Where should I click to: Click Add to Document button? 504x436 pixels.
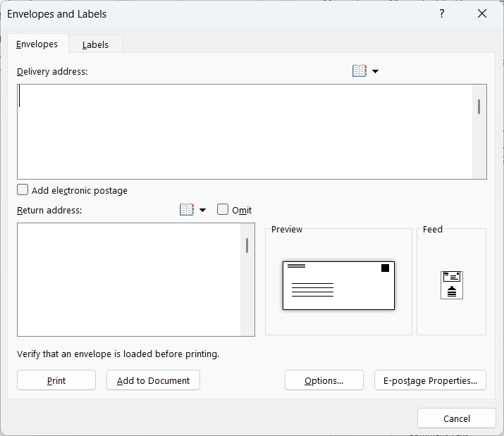tap(154, 380)
